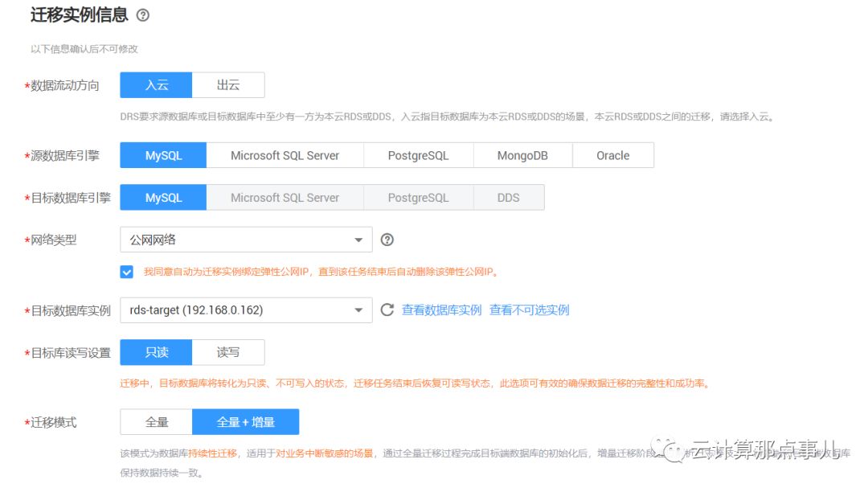
Task: Select 入云 as data flow direction
Action: click(x=155, y=84)
